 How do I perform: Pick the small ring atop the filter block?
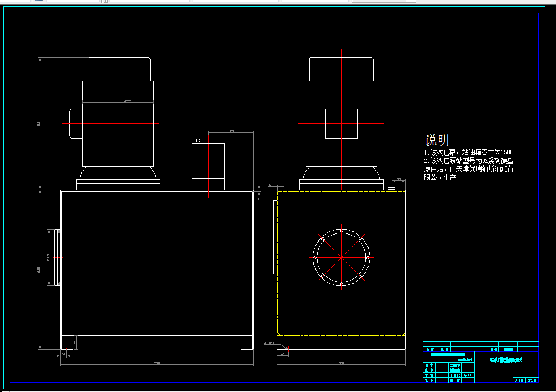point(198,141)
